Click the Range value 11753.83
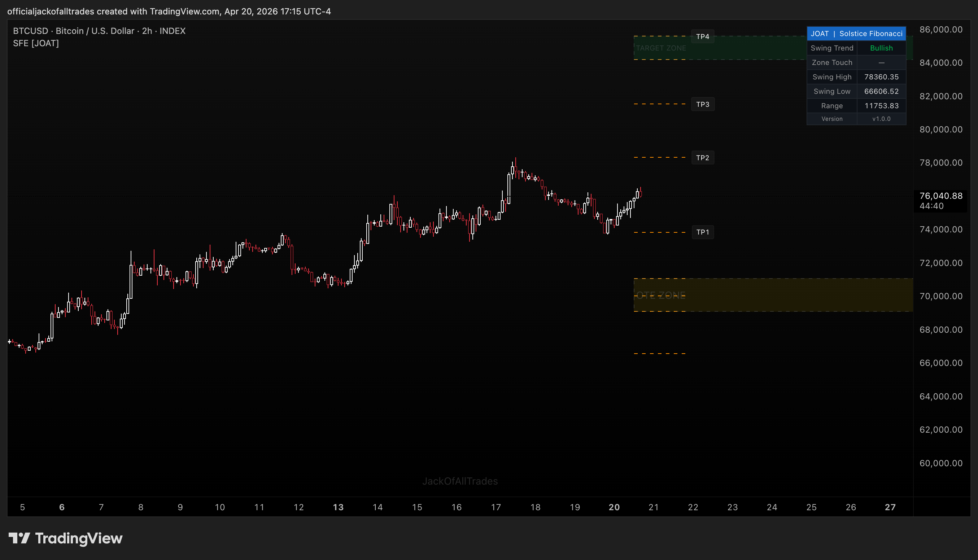This screenshot has height=560, width=978. click(x=881, y=106)
